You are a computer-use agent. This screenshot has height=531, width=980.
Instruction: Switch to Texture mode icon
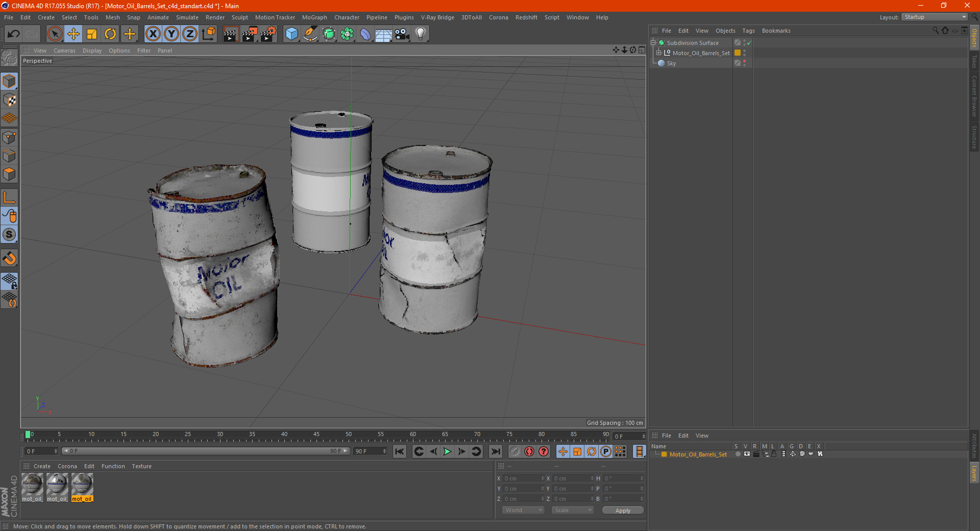point(9,100)
